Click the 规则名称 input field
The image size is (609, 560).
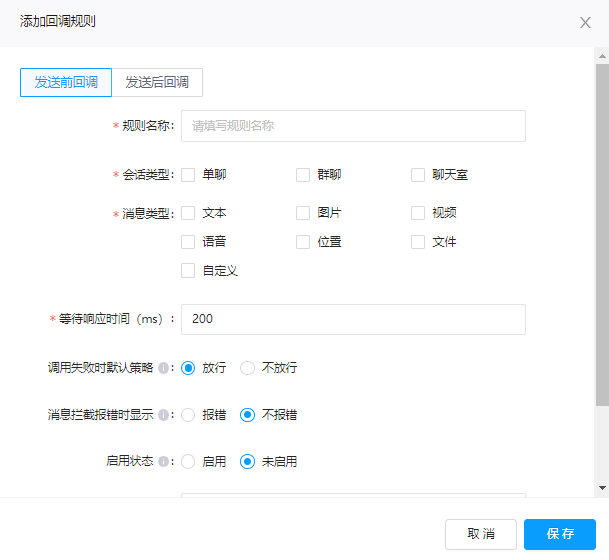point(352,126)
